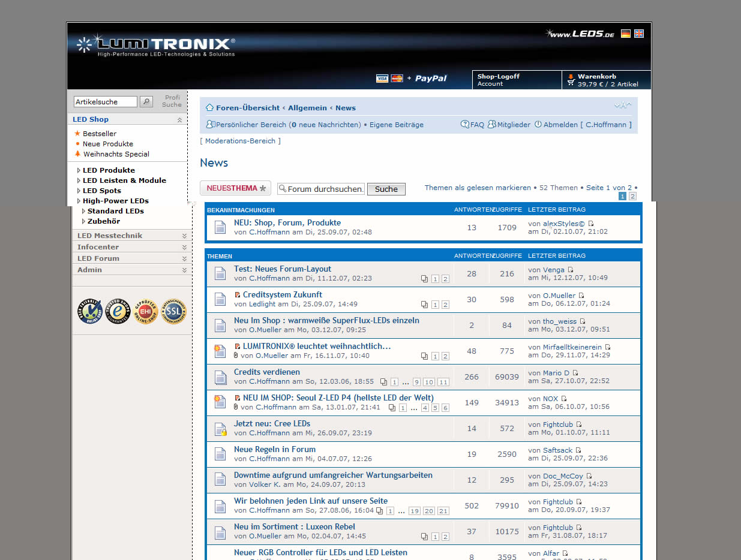Open topic 'Neue Regeln in Forum'
The image size is (741, 560).
click(274, 449)
